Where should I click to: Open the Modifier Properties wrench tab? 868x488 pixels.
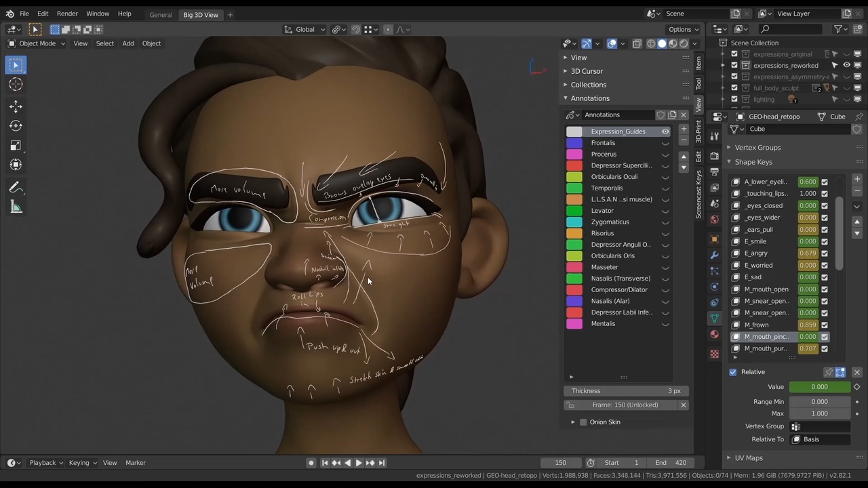point(714,254)
